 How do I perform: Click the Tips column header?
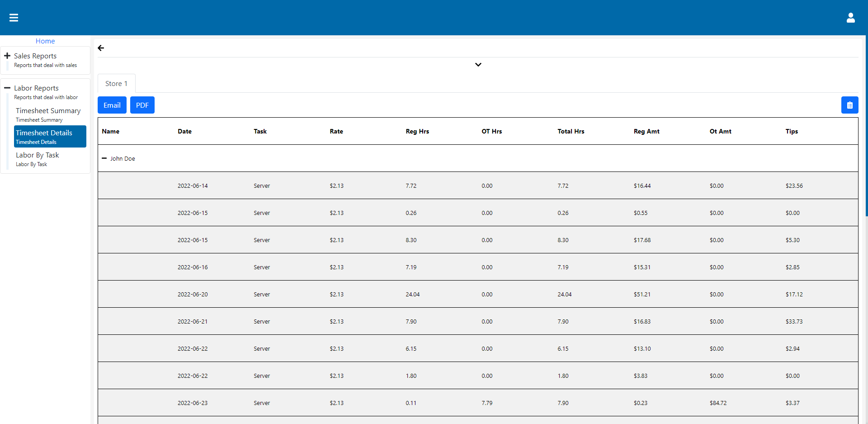click(792, 131)
